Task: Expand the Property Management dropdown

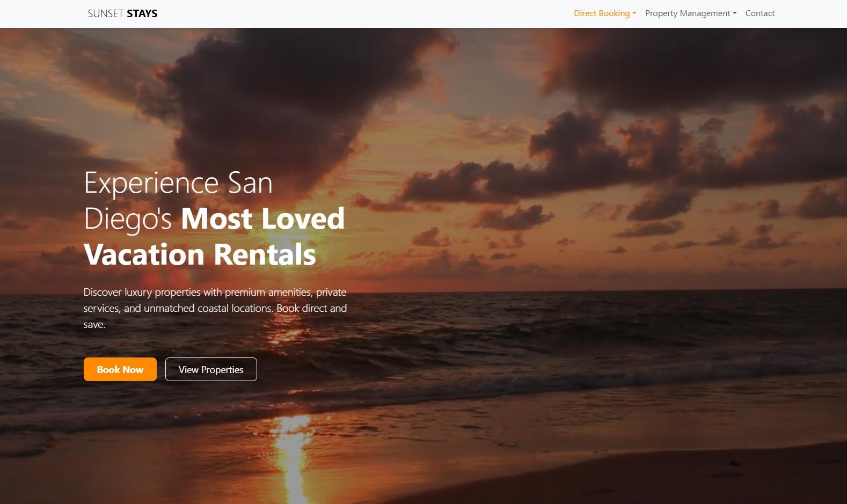Action: [x=691, y=13]
